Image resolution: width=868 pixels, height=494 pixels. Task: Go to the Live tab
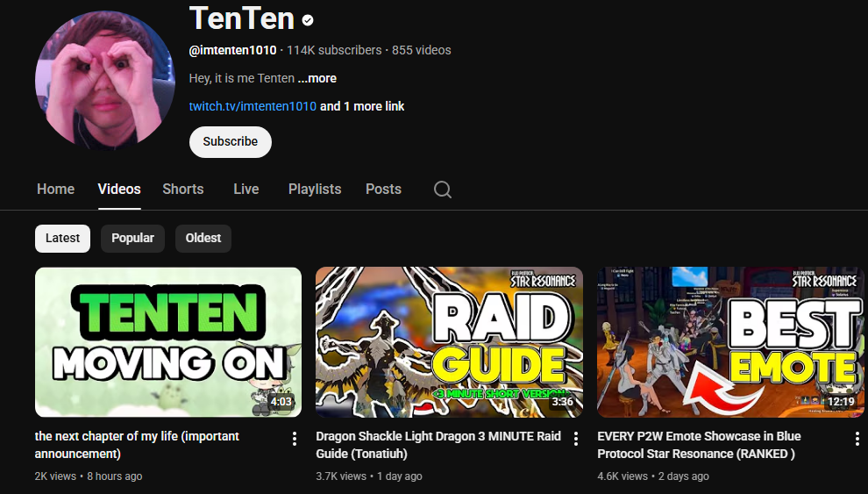pyautogui.click(x=245, y=190)
